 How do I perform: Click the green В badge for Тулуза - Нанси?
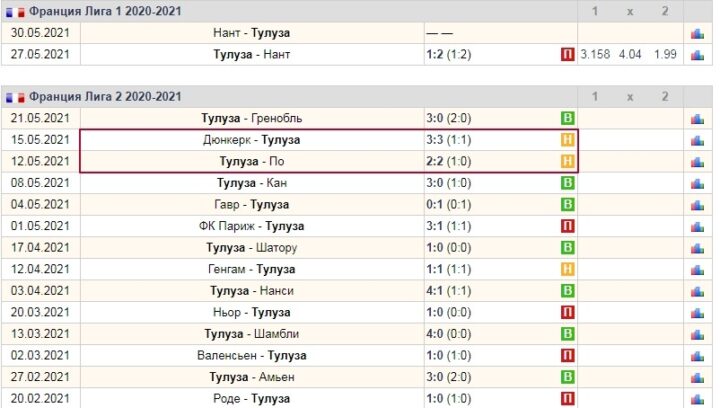point(568,291)
